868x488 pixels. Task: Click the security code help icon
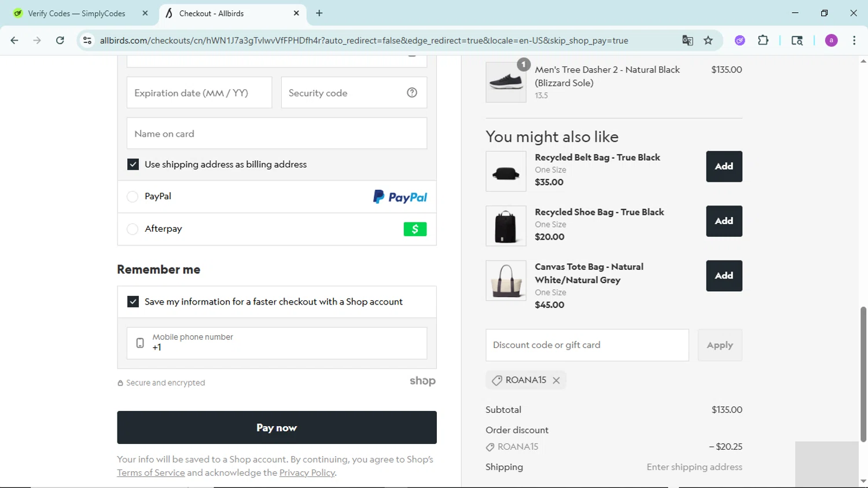(x=412, y=93)
